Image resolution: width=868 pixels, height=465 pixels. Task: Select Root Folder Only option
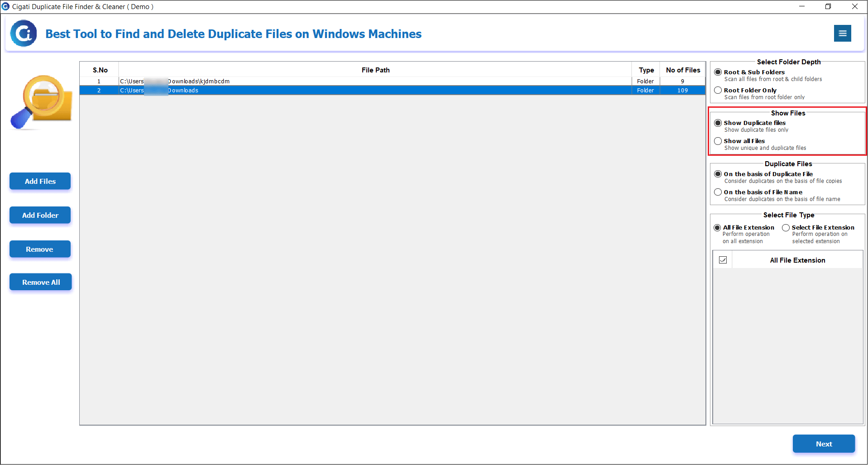[x=718, y=90]
